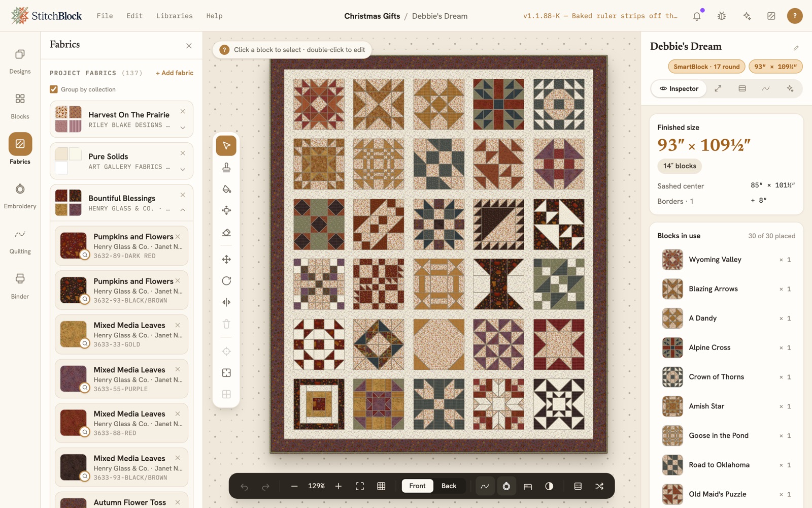Select the paint bucket fill tool

point(226,189)
